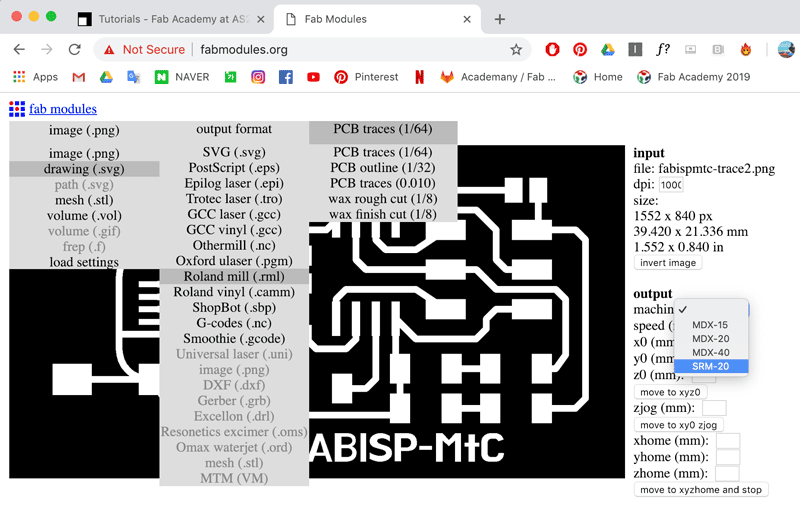The width and height of the screenshot is (800, 517).
Task: Switch to the Tutorials - Fab Academy tab
Action: pos(171,19)
